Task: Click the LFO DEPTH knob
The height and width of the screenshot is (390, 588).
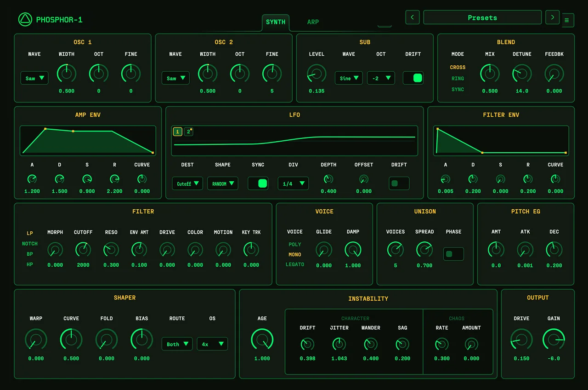Action: pyautogui.click(x=328, y=179)
